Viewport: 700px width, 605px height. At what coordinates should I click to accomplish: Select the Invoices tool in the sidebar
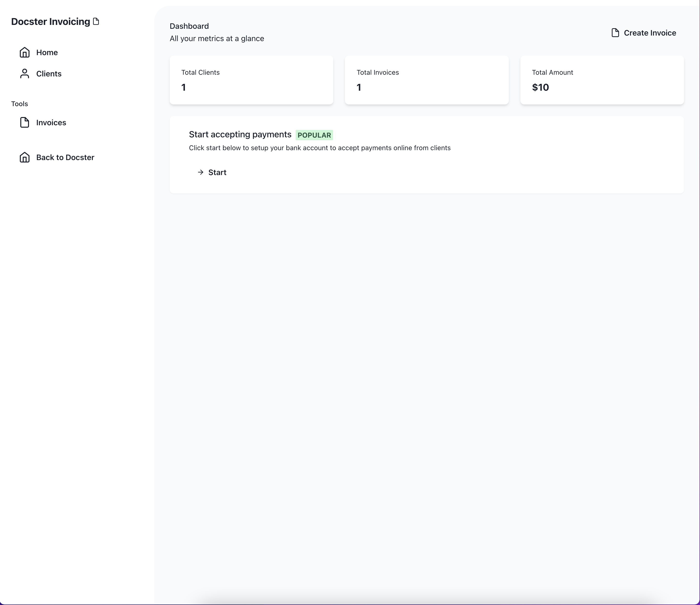click(51, 122)
